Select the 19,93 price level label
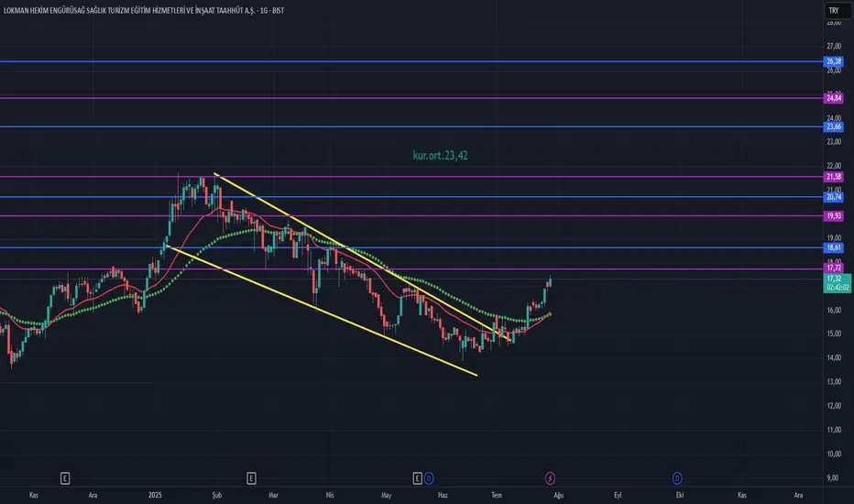This screenshot has width=854, height=504. (834, 215)
